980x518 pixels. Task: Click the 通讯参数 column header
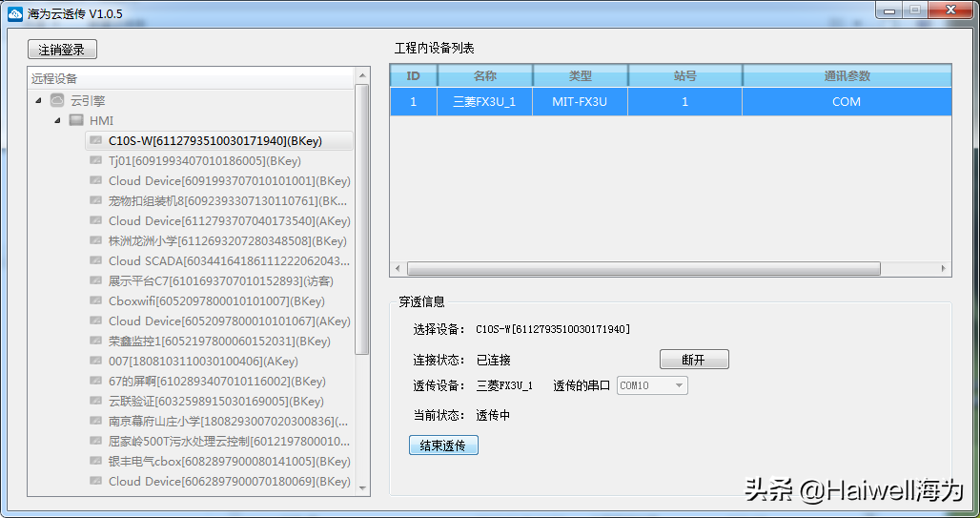pos(847,76)
